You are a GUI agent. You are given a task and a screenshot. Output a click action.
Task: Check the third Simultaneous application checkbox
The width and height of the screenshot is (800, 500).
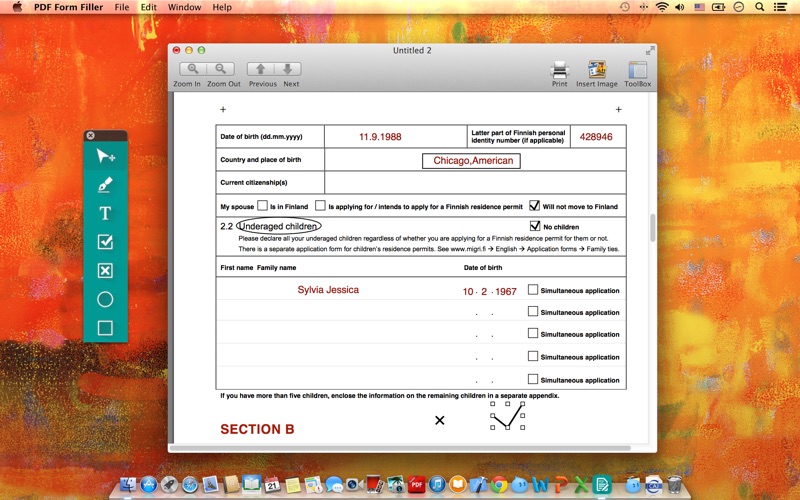click(x=533, y=333)
